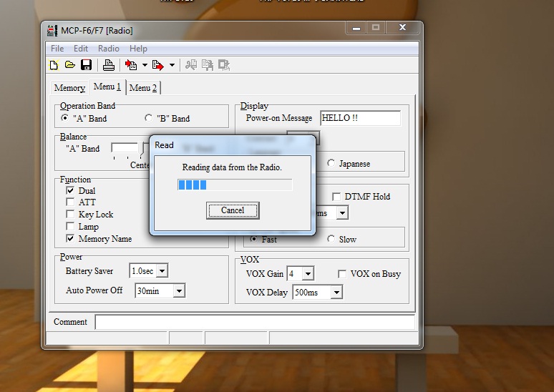Expand the VOX Delay combo box

tap(336, 293)
